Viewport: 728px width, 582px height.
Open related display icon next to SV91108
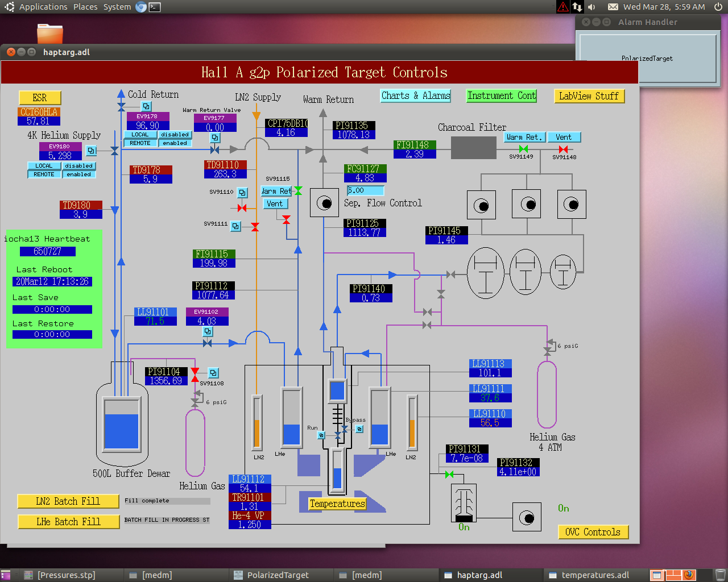coord(213,373)
